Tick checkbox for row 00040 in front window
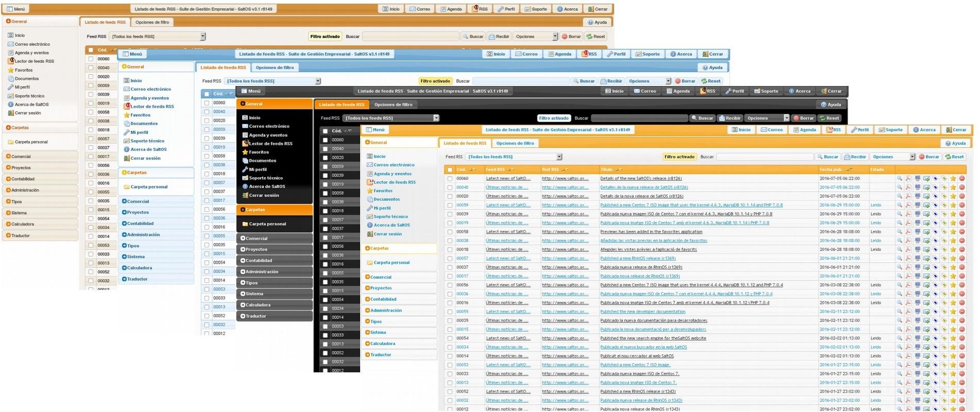 (450, 187)
